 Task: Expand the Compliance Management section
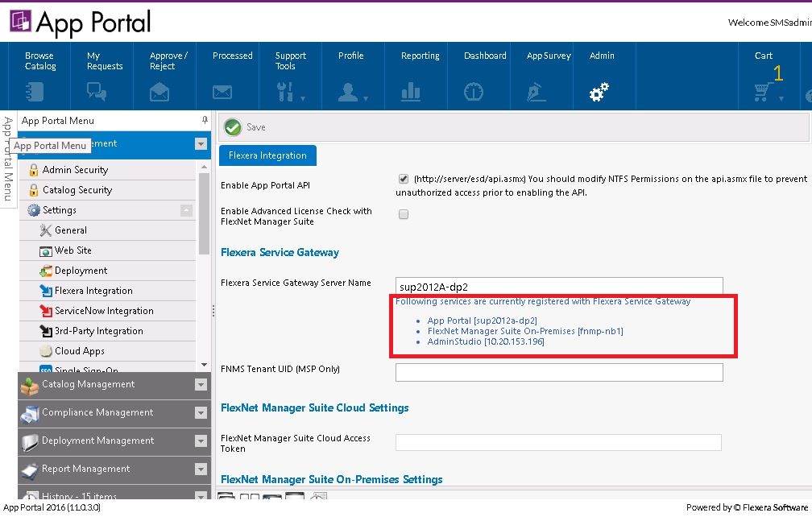pos(201,412)
